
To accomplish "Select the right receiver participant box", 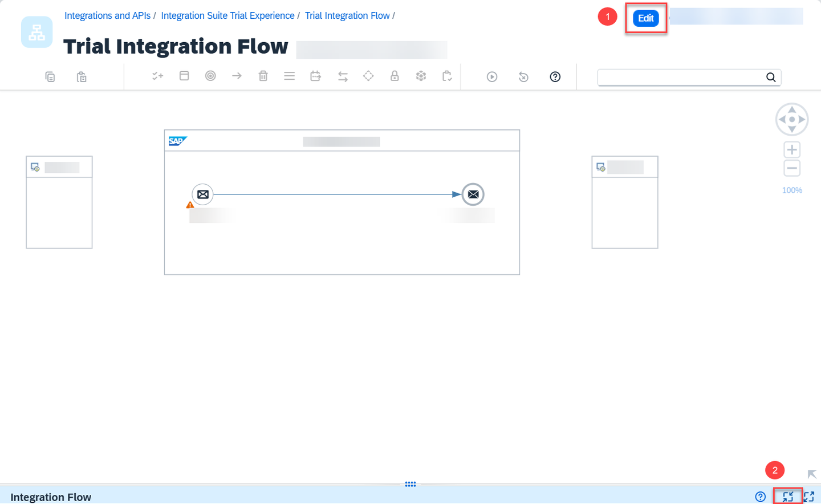I will [625, 202].
